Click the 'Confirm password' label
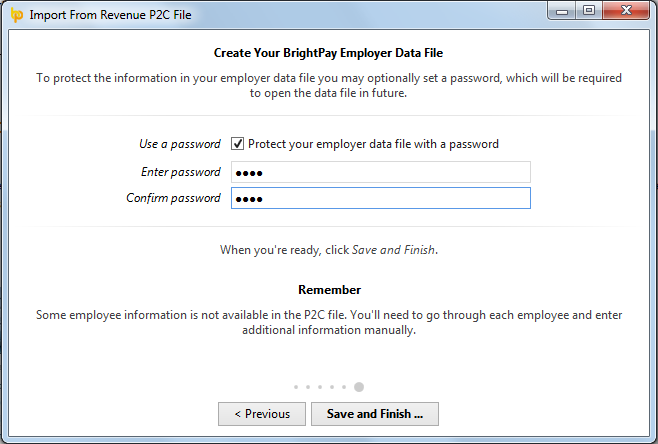Image resolution: width=658 pixels, height=444 pixels. [173, 198]
